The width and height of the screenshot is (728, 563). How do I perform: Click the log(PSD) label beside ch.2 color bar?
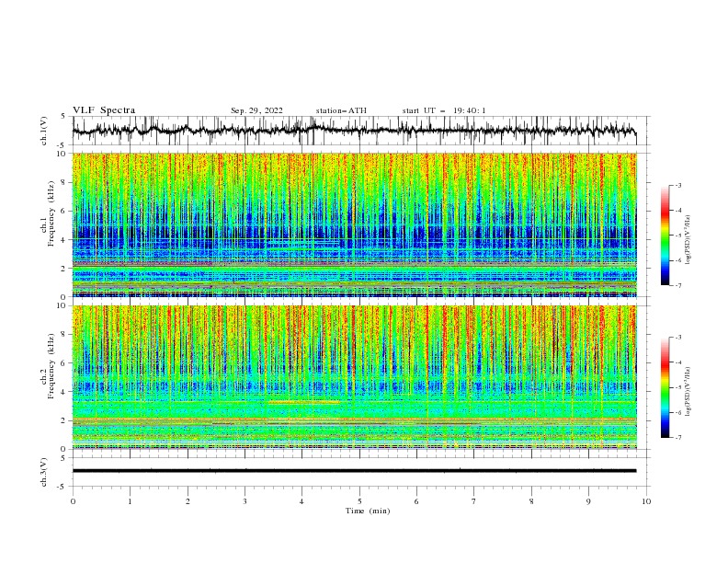click(x=688, y=392)
